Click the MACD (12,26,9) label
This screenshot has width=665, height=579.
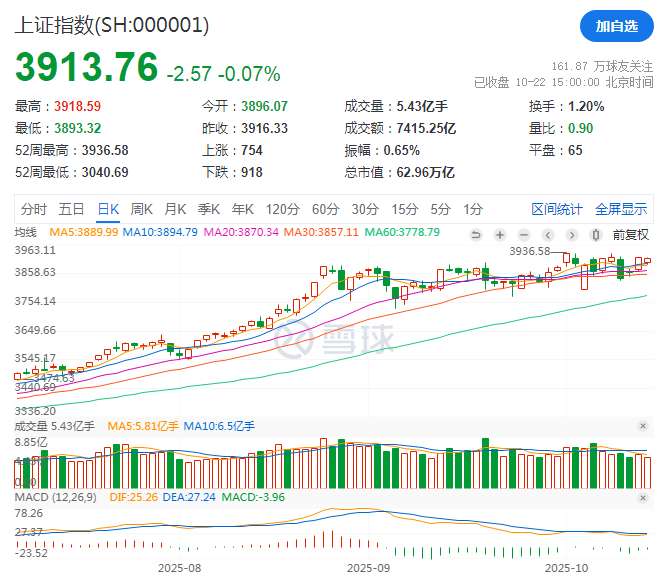56,498
